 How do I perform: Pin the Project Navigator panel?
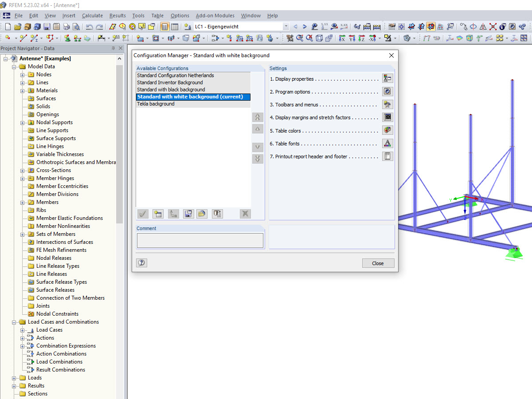113,48
